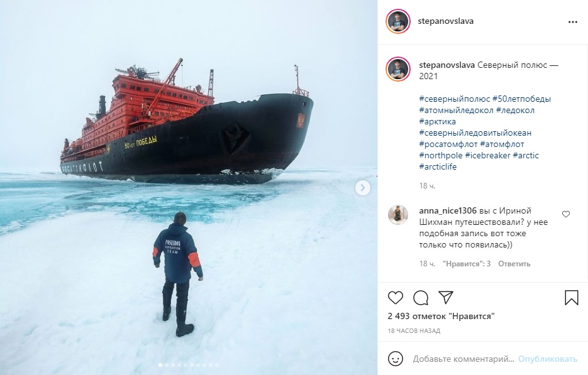
Task: Open the #icebreaker hashtag
Action: pyautogui.click(x=487, y=155)
